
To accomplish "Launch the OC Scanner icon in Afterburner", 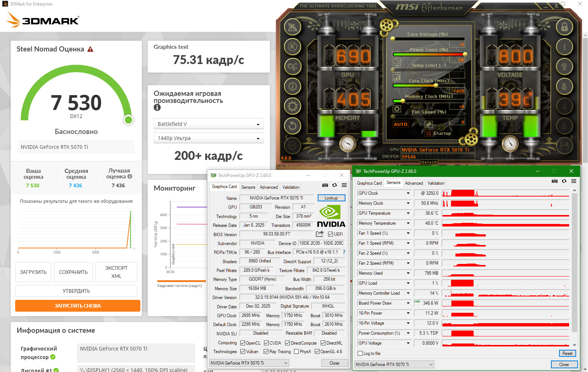I will (293, 67).
